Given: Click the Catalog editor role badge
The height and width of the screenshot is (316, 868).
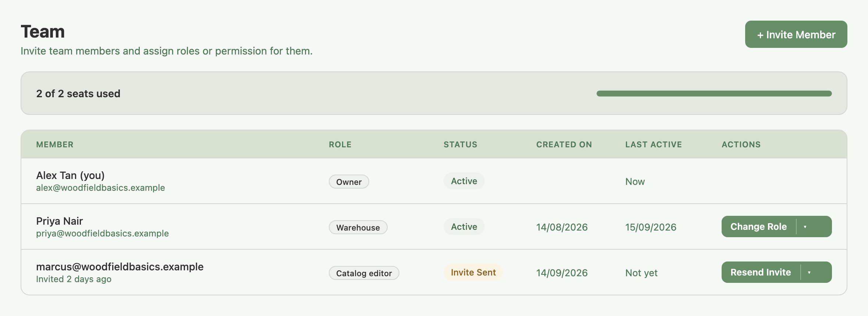Looking at the screenshot, I should click(x=364, y=273).
